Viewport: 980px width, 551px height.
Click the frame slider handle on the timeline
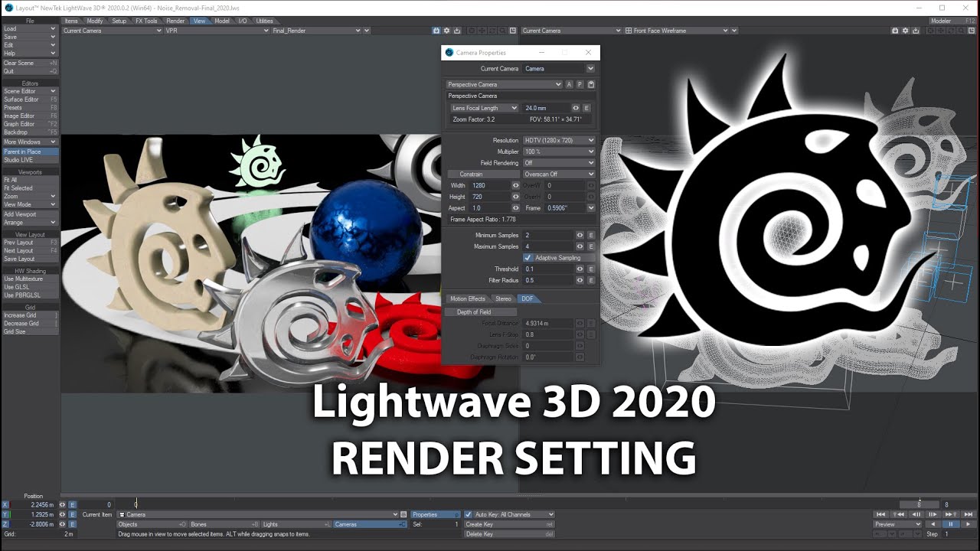coord(920,504)
